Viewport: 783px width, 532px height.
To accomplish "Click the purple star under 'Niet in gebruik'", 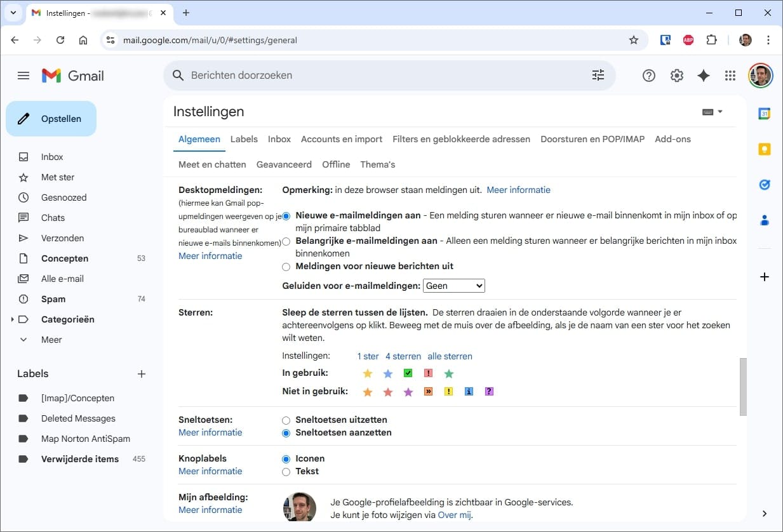I will pyautogui.click(x=408, y=392).
